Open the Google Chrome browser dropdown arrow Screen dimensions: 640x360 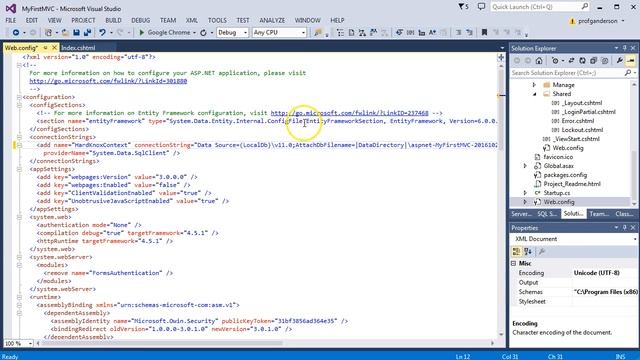click(194, 33)
